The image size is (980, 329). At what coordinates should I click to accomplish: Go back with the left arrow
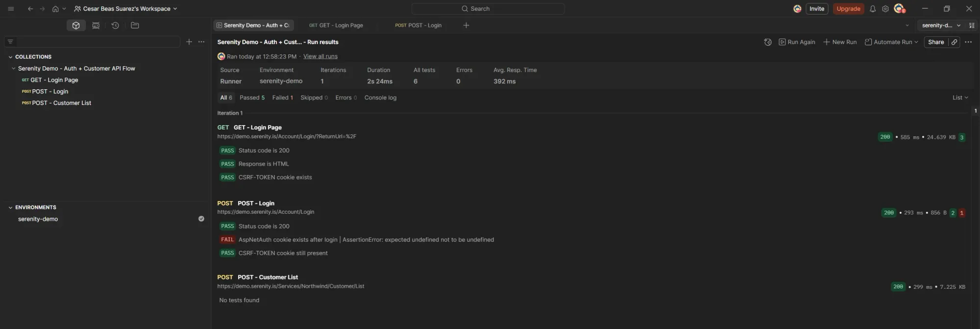coord(30,9)
